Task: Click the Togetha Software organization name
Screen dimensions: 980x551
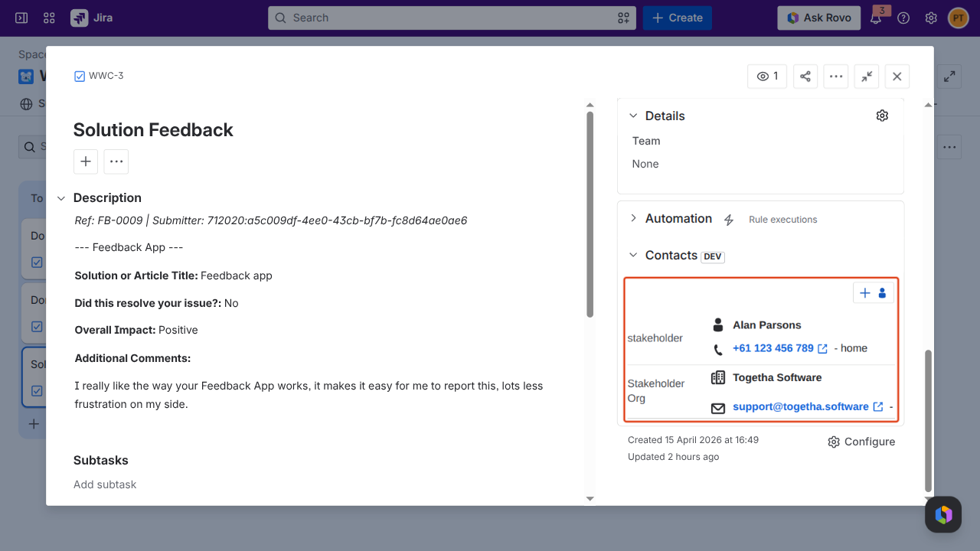Action: [777, 378]
